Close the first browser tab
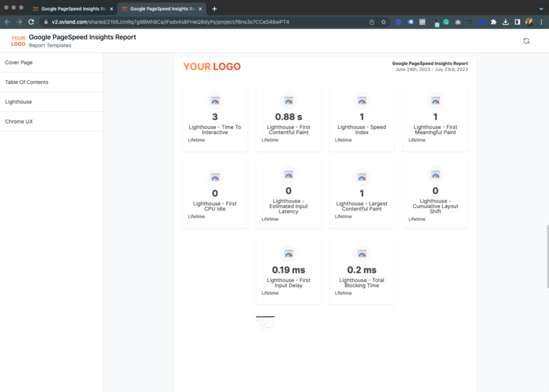Screen dimensions: 549x392 tap(112, 9)
